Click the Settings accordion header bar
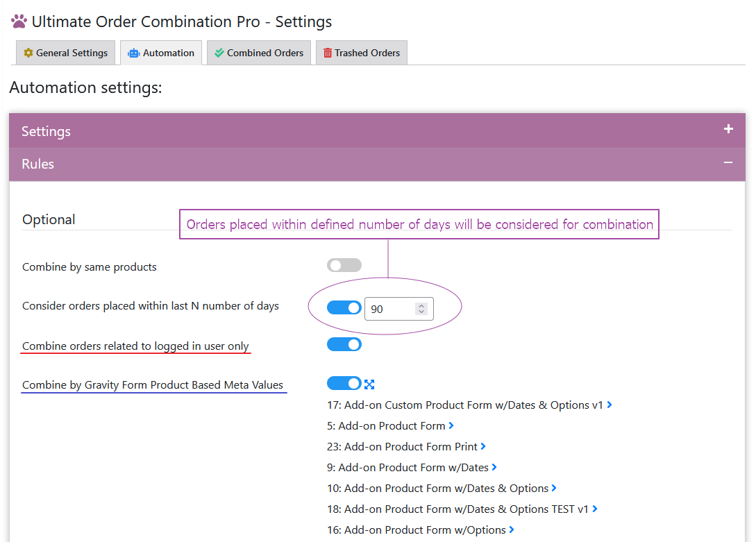Screen dimensions: 756x542 (x=377, y=130)
